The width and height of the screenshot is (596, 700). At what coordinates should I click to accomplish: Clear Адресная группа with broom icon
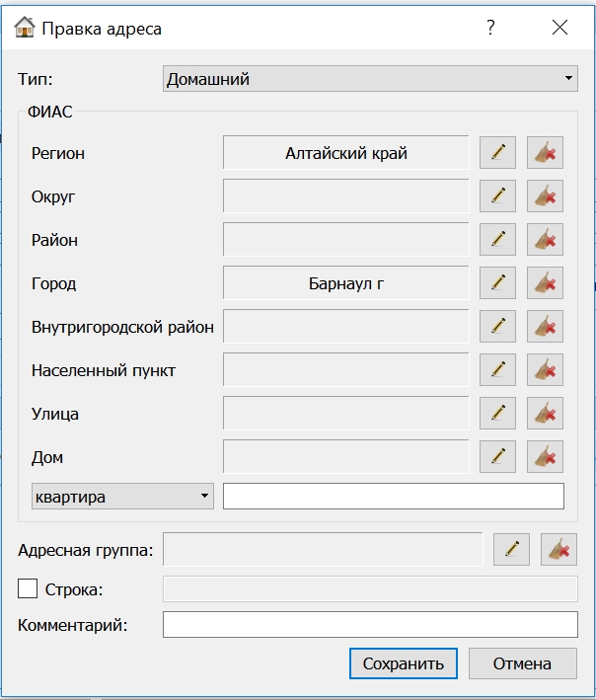pyautogui.click(x=559, y=549)
